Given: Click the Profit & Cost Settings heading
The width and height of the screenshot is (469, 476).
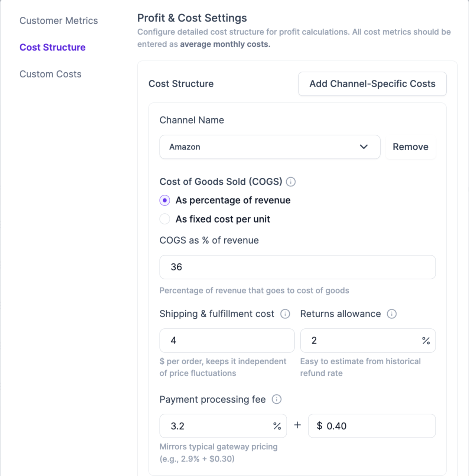Looking at the screenshot, I should (192, 18).
